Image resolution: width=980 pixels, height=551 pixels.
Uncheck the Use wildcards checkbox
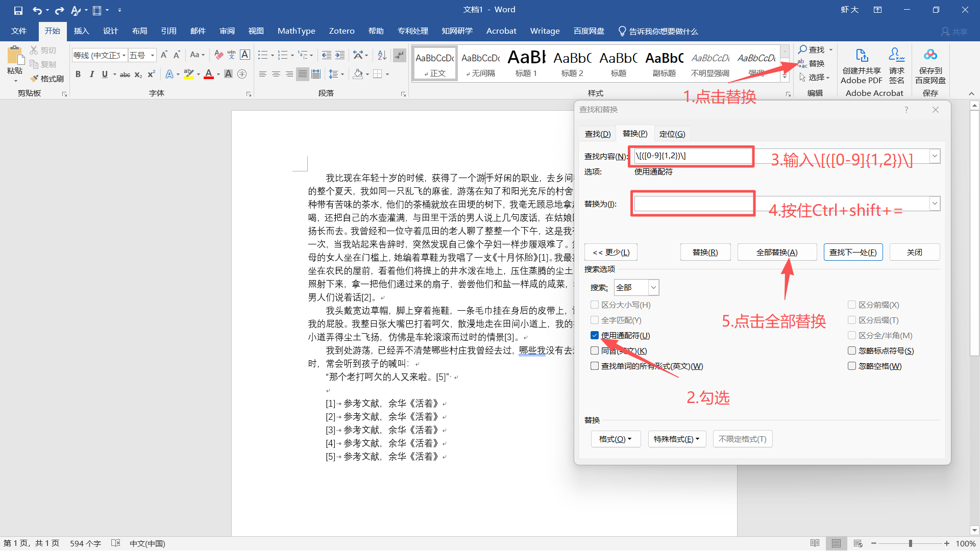[595, 336]
